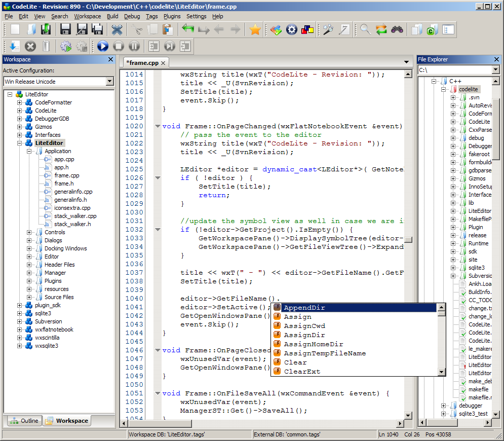Click the scissors Cut icon
Screen dimensions: 504x441
(137, 30)
